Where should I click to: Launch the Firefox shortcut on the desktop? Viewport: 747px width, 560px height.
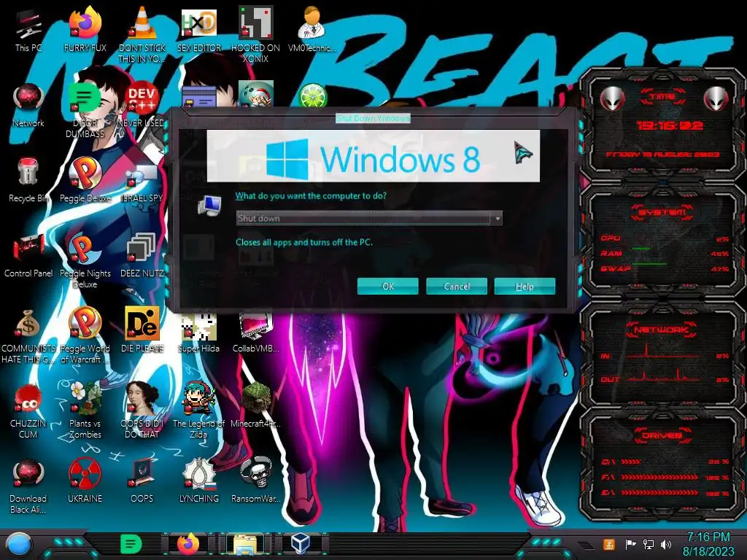85,29
